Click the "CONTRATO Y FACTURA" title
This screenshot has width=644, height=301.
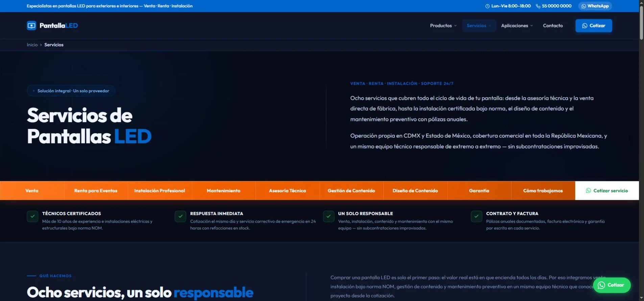tap(512, 213)
